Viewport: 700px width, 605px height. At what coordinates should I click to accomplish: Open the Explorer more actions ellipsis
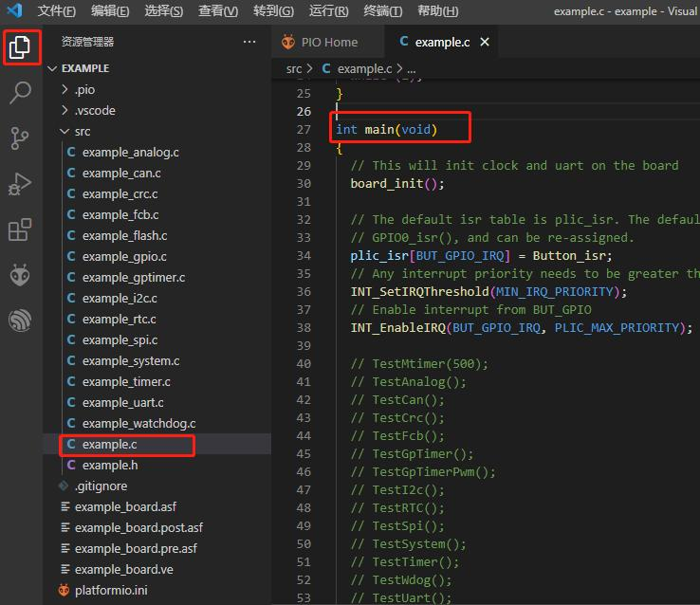tap(249, 42)
